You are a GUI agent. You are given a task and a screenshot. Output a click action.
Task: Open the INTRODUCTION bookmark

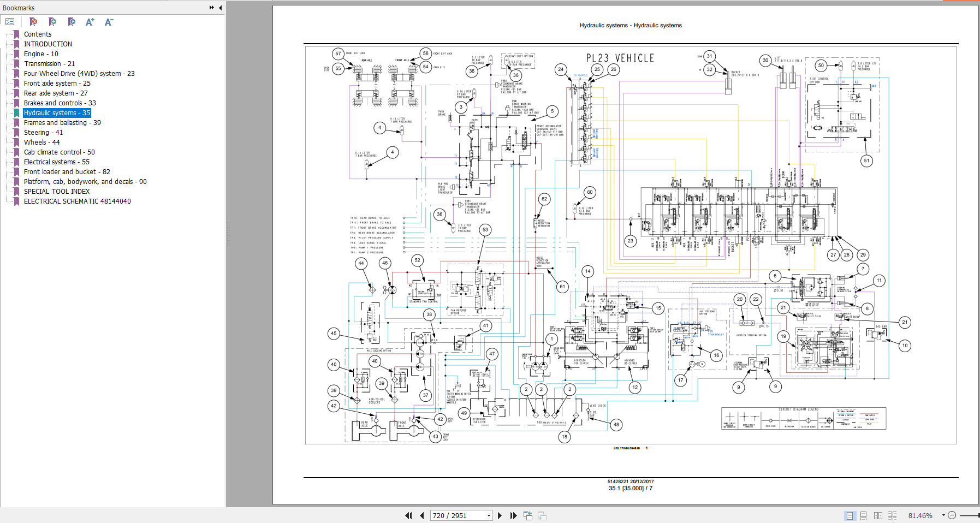click(x=48, y=44)
